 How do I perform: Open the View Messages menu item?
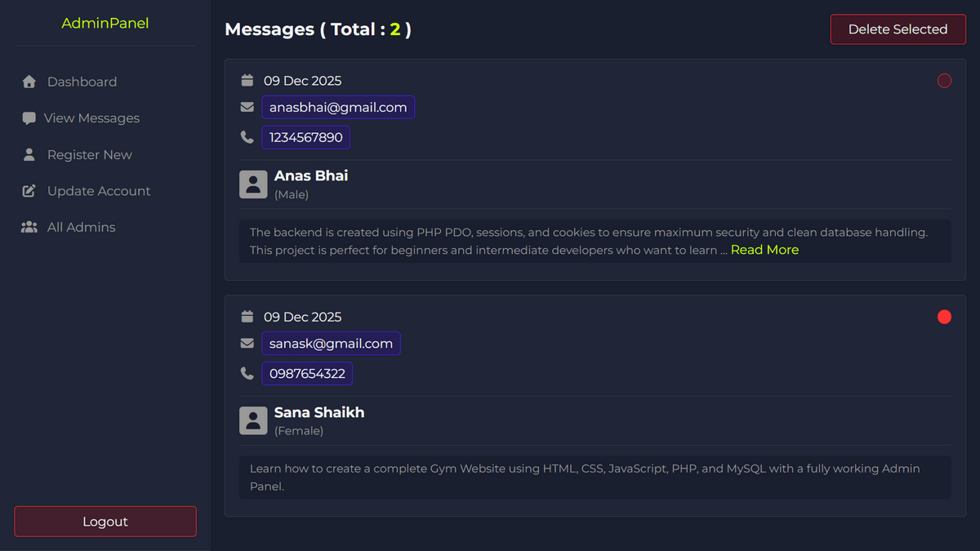click(91, 118)
